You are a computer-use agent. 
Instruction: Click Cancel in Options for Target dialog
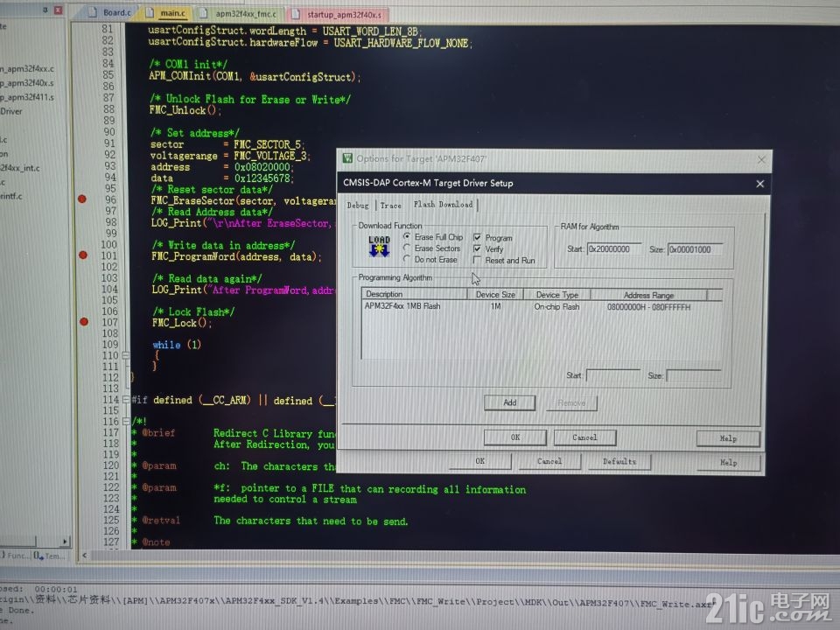(x=549, y=461)
